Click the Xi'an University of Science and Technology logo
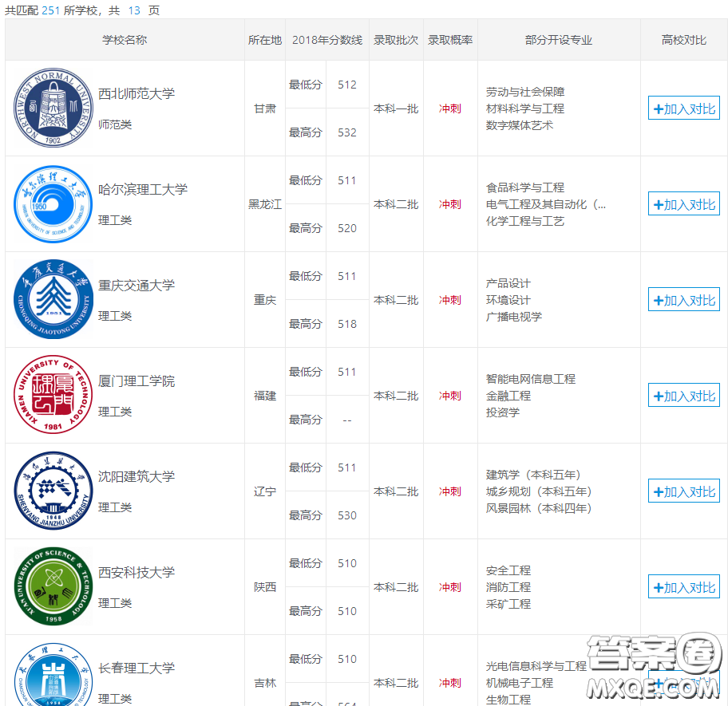Viewport: 728px width, 706px height. [x=53, y=587]
